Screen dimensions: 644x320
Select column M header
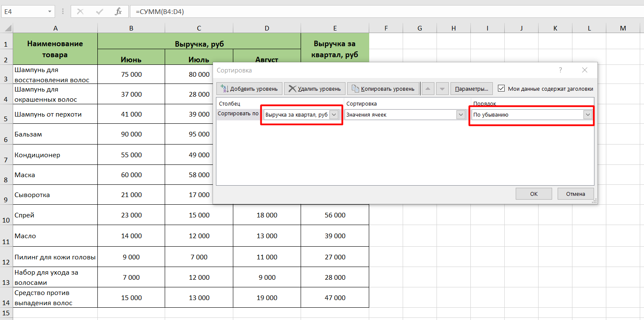tap(623, 28)
